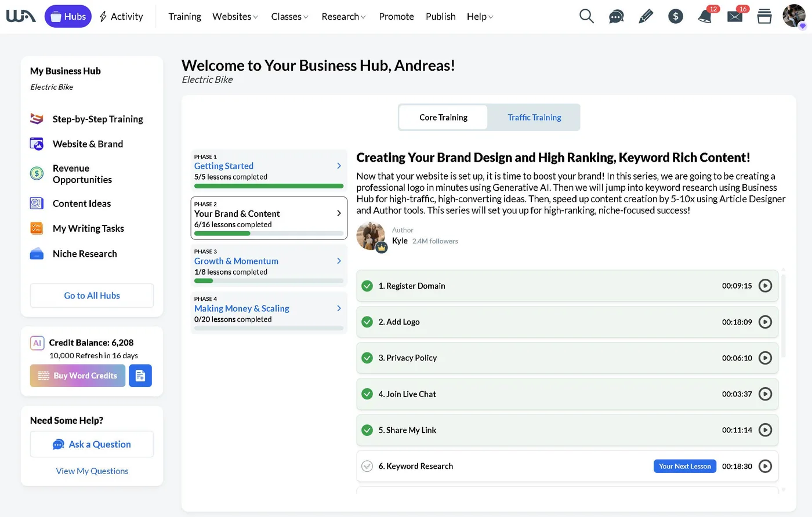Viewport: 812px width, 517px height.
Task: Click the WA logo in the header
Action: pos(21,16)
